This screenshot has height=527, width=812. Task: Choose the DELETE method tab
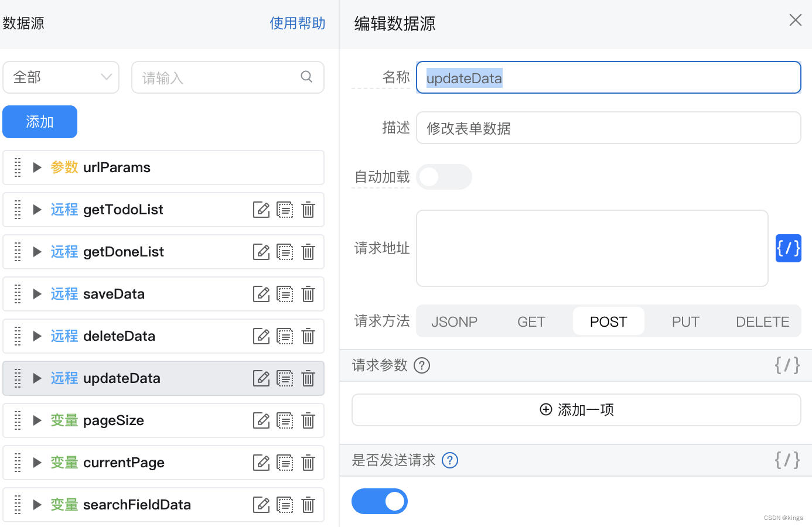pos(762,321)
